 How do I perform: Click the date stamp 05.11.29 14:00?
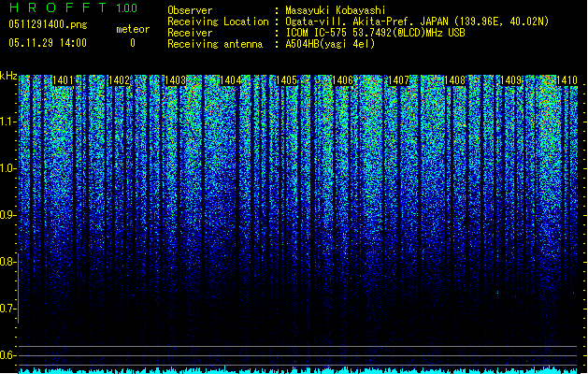pos(48,43)
